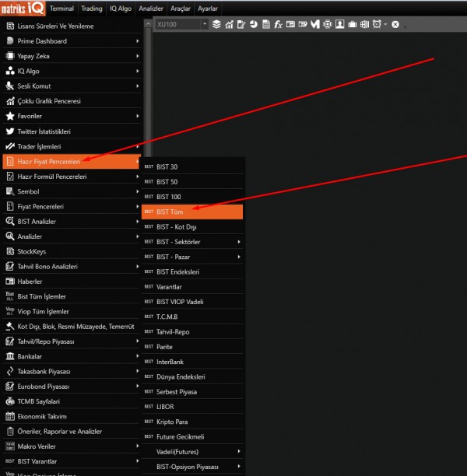Select BIST Endeksleri entry
Image resolution: width=467 pixels, height=476 pixels.
192,271
